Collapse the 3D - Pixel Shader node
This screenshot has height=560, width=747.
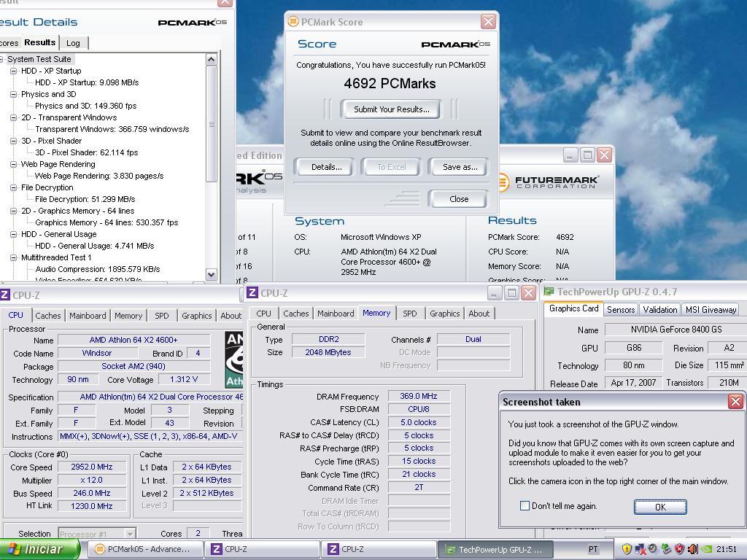pyautogui.click(x=14, y=141)
